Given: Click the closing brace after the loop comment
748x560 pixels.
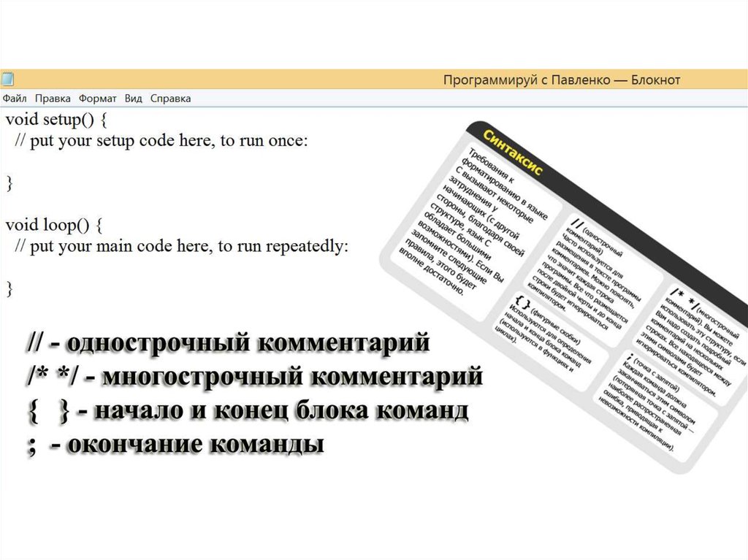Looking at the screenshot, I should pos(9,289).
